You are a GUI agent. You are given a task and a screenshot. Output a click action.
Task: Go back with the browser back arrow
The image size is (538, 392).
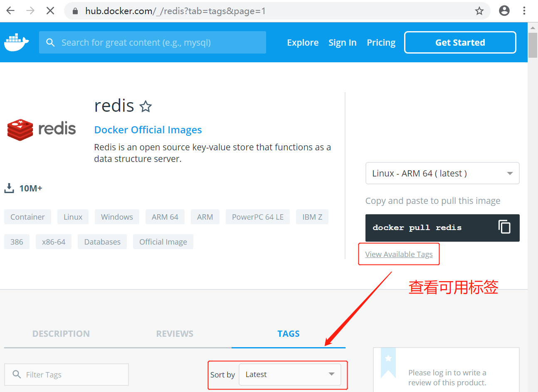tap(10, 11)
